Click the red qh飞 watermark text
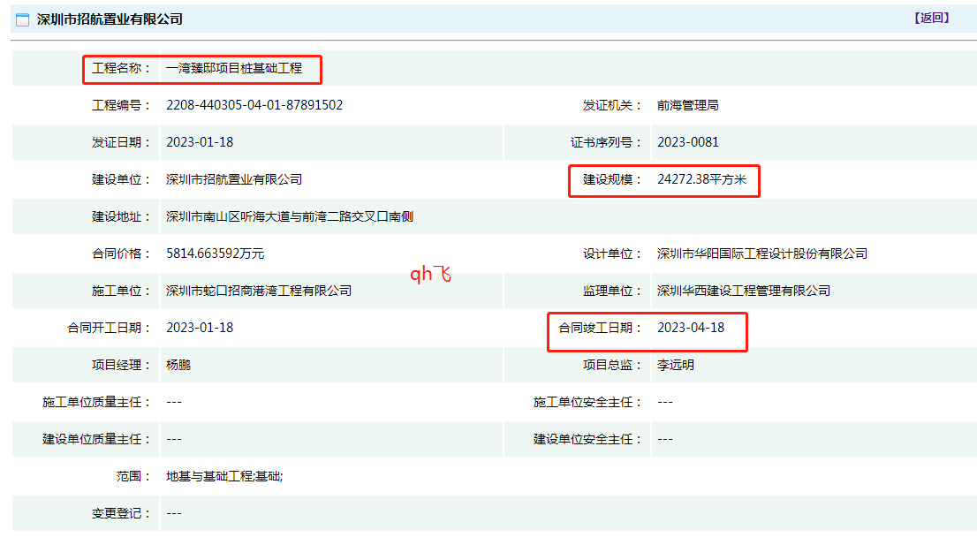The width and height of the screenshot is (977, 560). tap(430, 274)
